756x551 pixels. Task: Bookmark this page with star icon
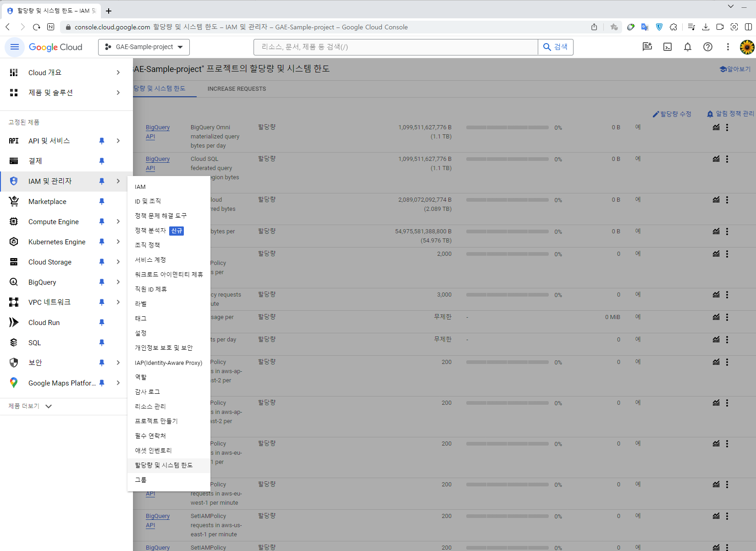click(x=614, y=27)
